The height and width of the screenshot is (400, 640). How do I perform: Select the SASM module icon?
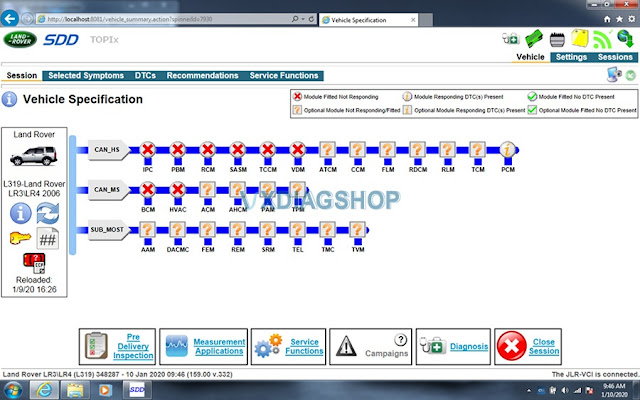coord(238,150)
